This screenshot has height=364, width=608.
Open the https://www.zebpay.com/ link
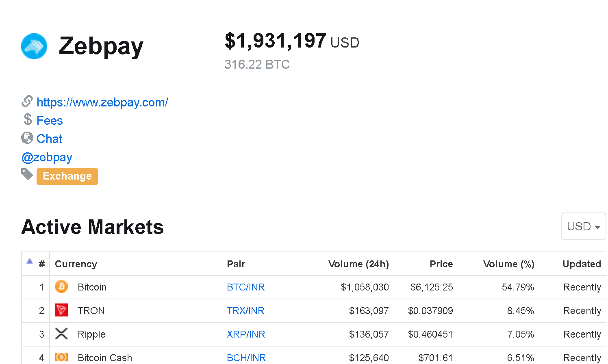click(102, 102)
